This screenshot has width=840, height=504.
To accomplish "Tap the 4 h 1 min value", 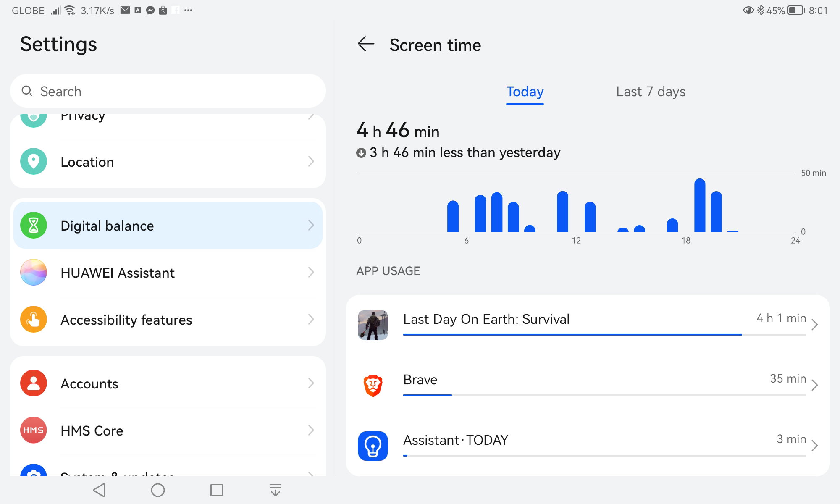I will point(781,318).
